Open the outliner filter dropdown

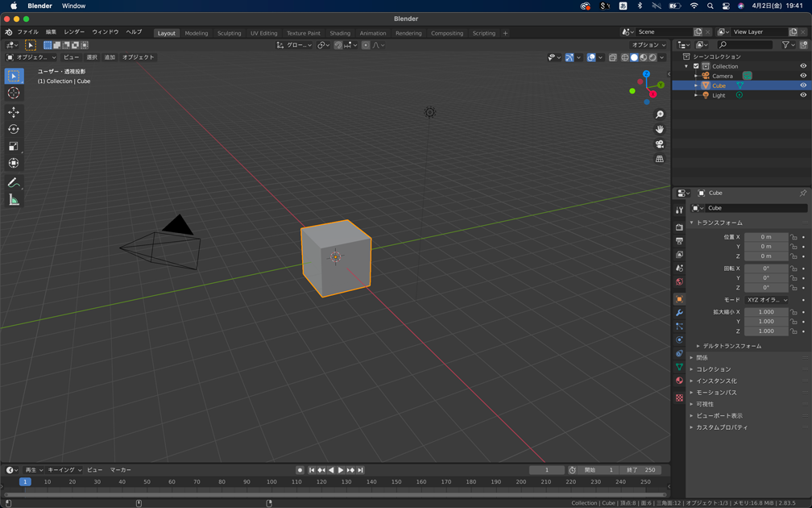[x=788, y=45]
